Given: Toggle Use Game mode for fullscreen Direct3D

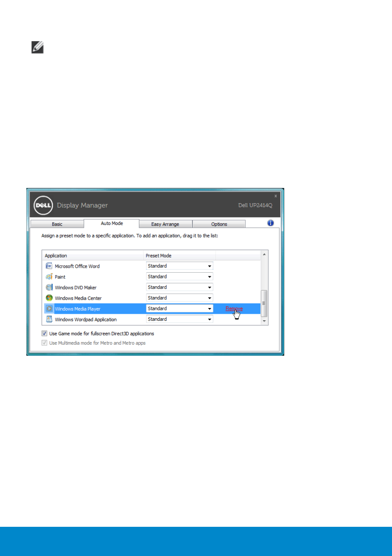Looking at the screenshot, I should tap(44, 334).
